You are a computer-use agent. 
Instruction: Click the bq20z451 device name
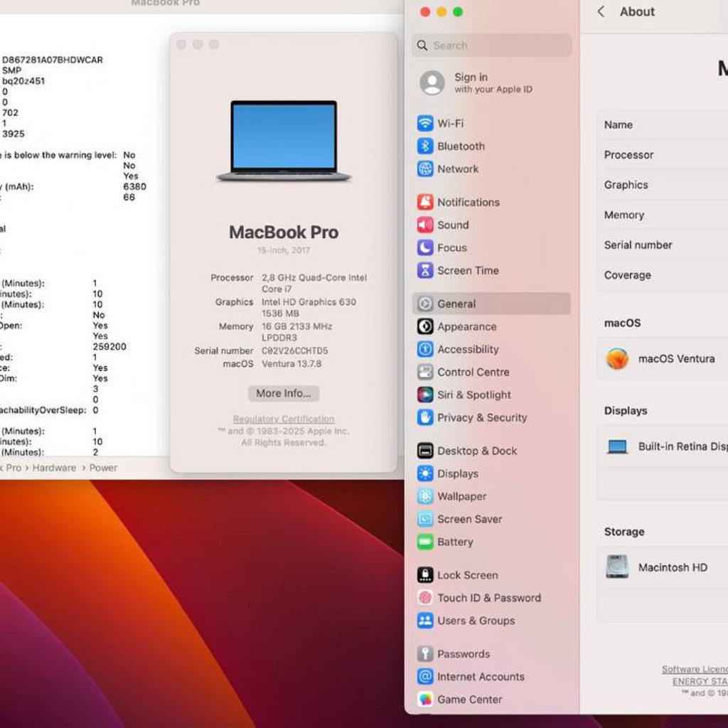coord(23,81)
